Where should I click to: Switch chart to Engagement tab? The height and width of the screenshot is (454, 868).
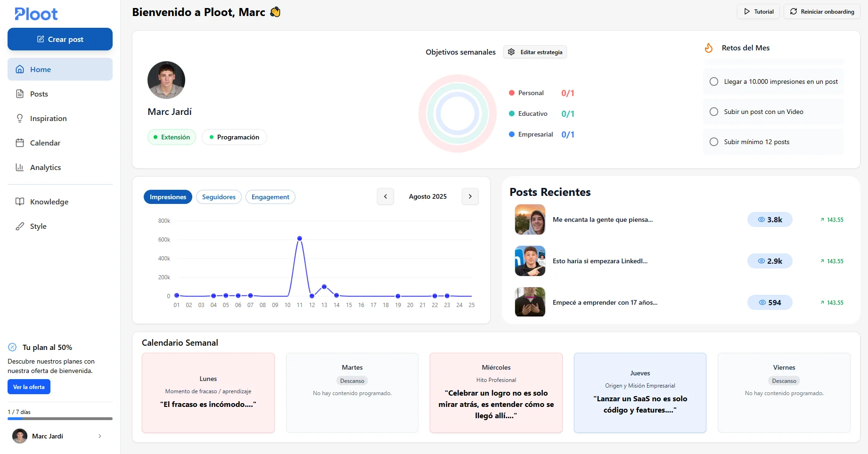[270, 197]
